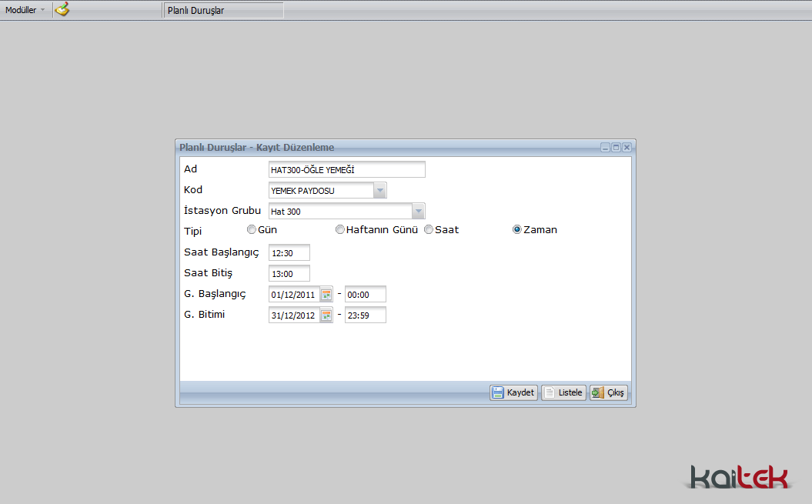The height and width of the screenshot is (504, 812).
Task: Exit using the Çıkış button
Action: click(609, 392)
